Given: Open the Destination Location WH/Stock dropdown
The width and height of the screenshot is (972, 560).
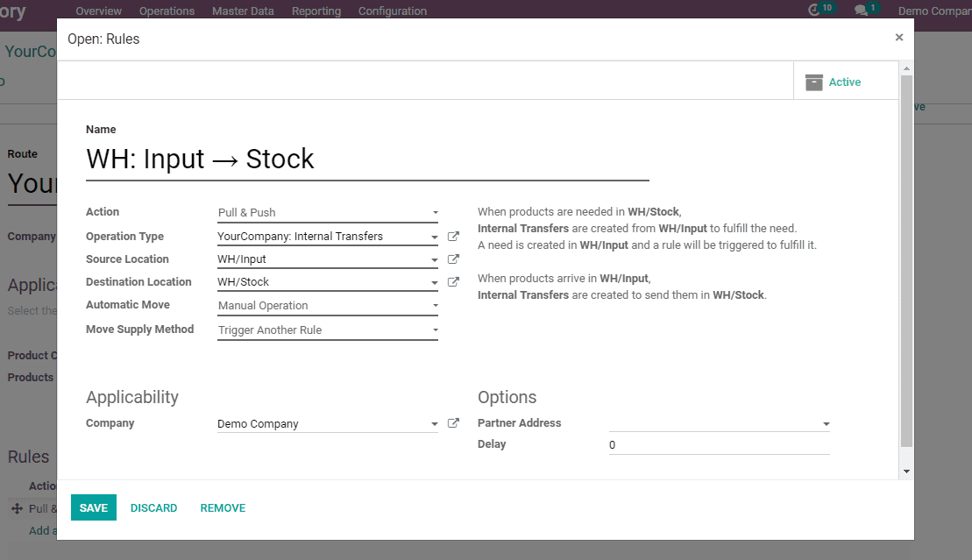Looking at the screenshot, I should [x=327, y=281].
